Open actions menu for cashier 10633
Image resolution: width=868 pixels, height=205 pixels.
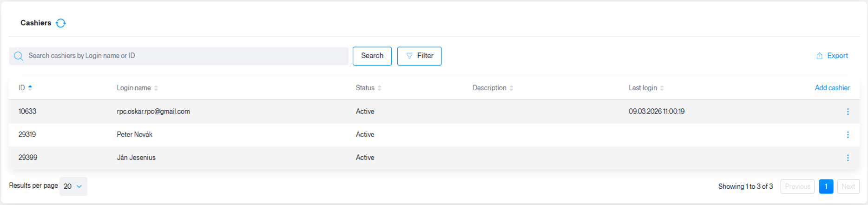coord(848,112)
